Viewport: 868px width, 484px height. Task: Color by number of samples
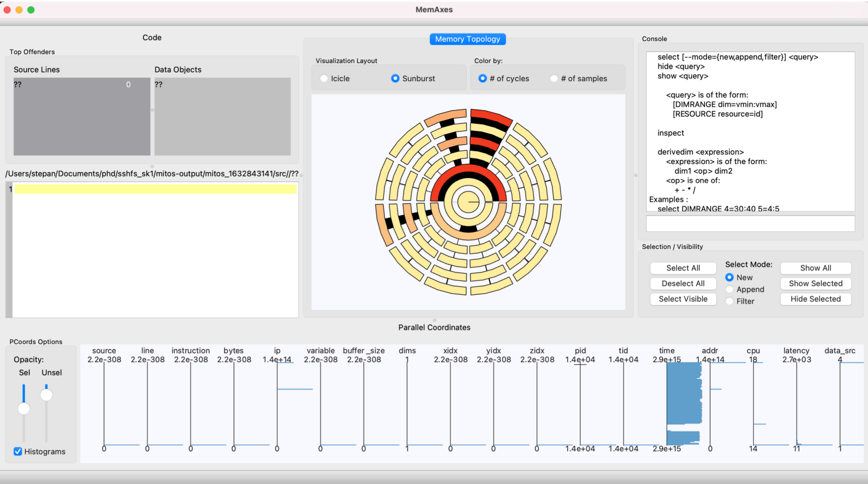tap(554, 78)
